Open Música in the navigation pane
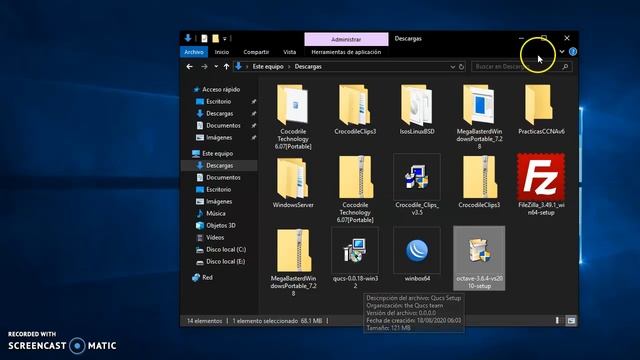The image size is (640, 360). [216, 213]
